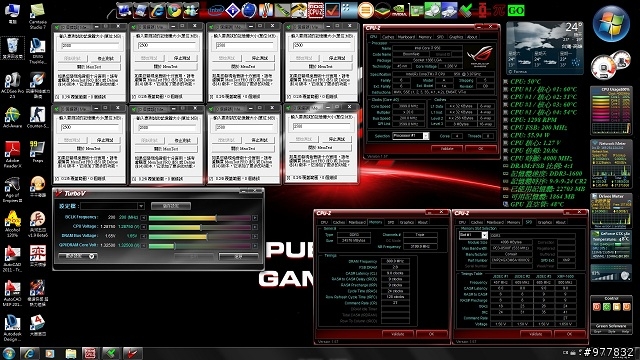Increase DRAM Bus Voltage with right arrow

tap(255, 236)
